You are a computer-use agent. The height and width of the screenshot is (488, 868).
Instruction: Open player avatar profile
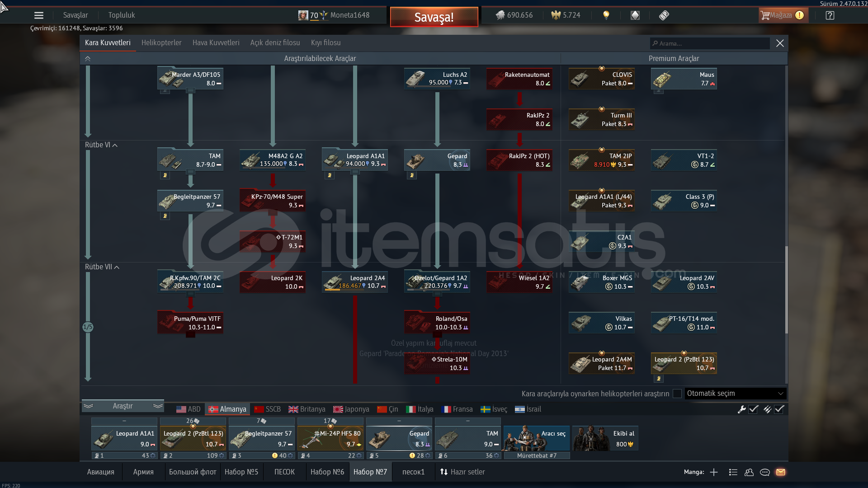(303, 15)
